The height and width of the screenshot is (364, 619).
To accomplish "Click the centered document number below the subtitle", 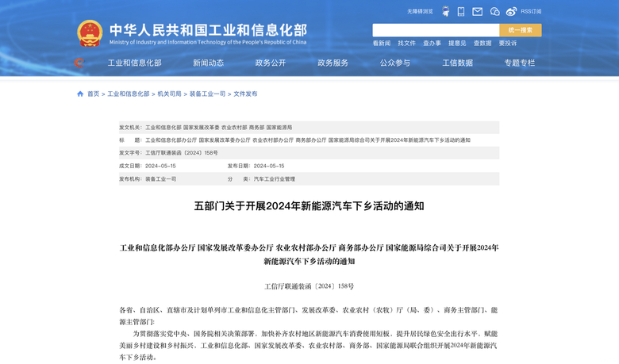I will point(309,286).
